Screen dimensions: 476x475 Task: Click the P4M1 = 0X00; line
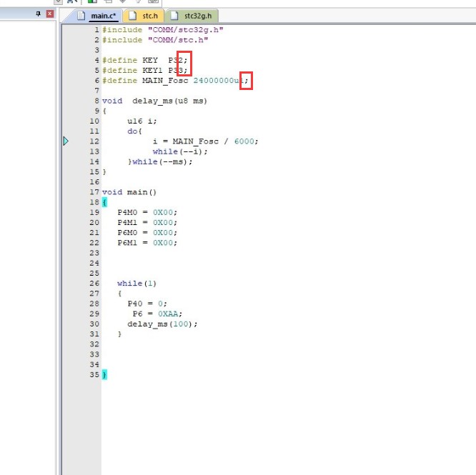[x=147, y=222]
